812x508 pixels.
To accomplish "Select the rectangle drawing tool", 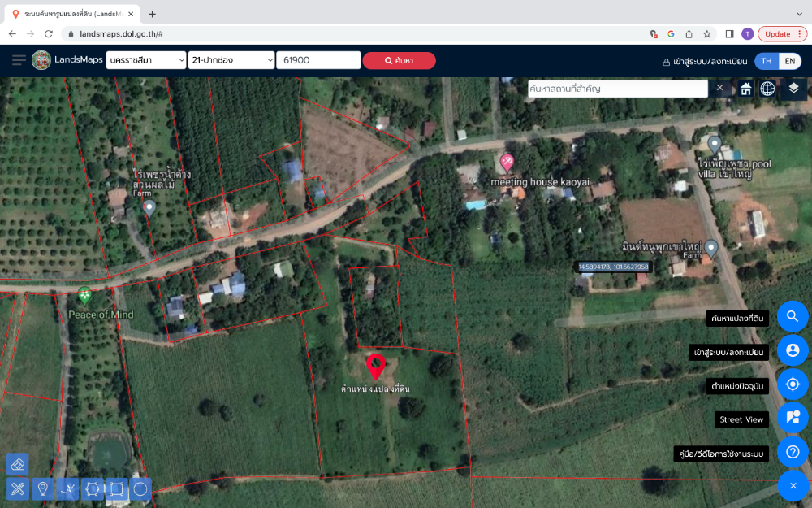I will coord(116,488).
